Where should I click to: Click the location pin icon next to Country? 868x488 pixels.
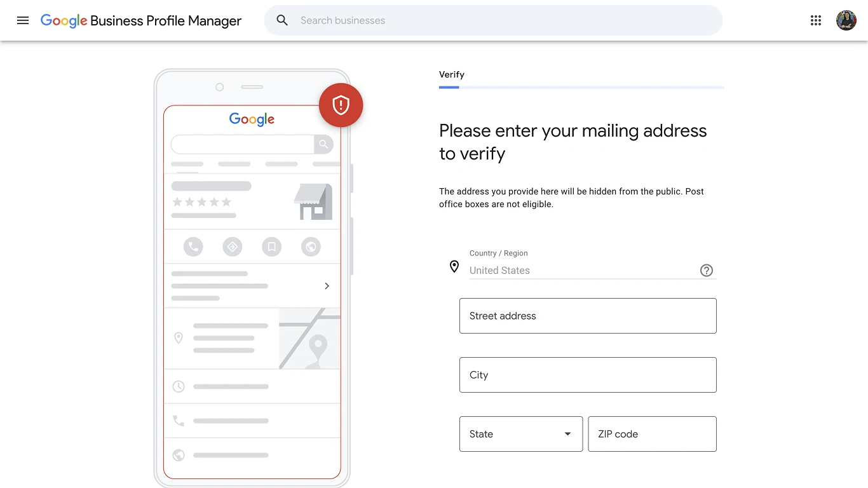454,266
